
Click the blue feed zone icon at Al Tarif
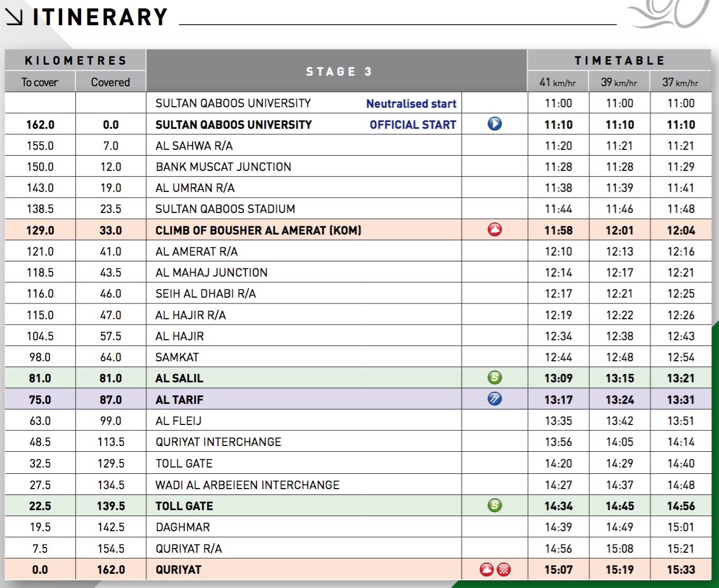[x=494, y=399]
